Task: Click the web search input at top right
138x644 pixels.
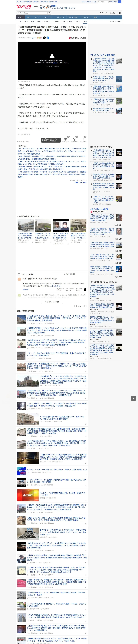Action: [x=103, y=2]
